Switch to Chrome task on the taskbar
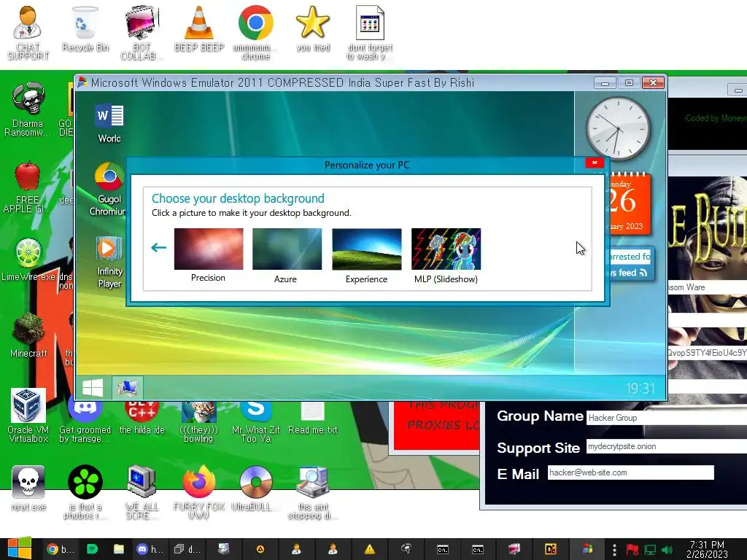Image resolution: width=747 pixels, height=560 pixels. click(61, 549)
